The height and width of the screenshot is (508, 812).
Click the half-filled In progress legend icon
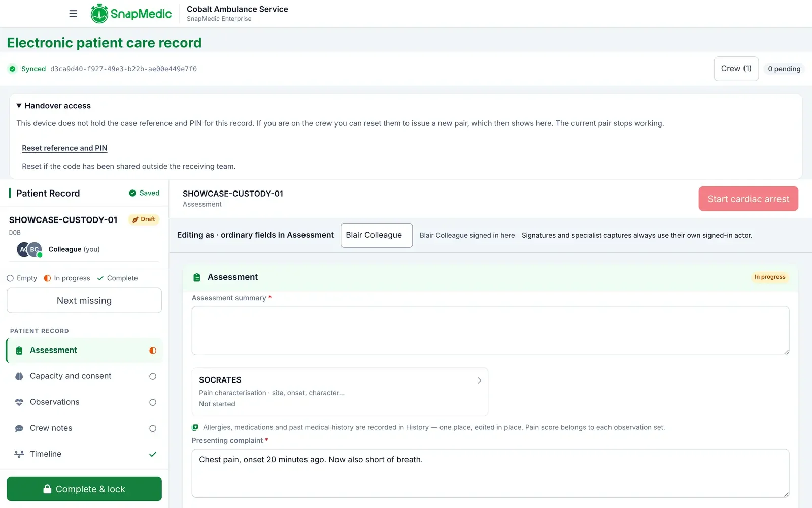[x=47, y=278]
